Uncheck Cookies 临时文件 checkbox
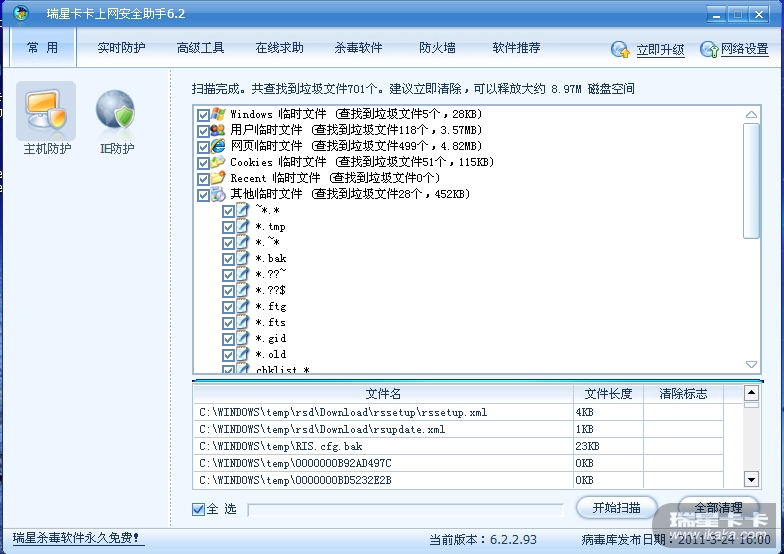The height and width of the screenshot is (554, 784). (203, 163)
